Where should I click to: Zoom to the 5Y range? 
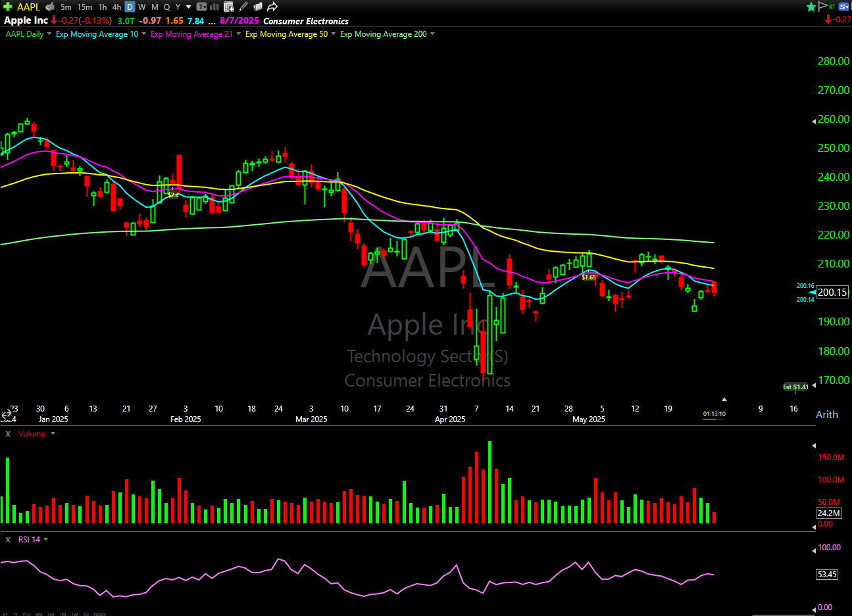coord(5,614)
